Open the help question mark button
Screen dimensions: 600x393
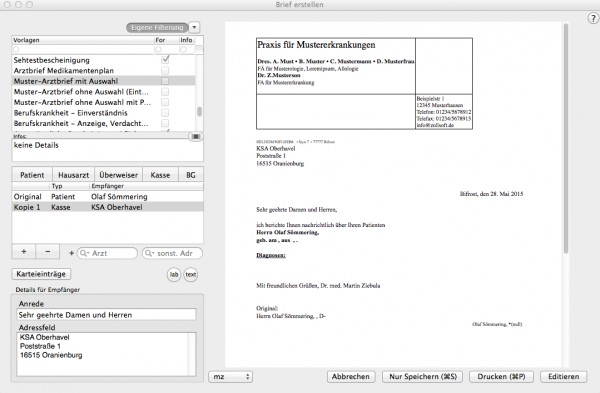[x=593, y=18]
